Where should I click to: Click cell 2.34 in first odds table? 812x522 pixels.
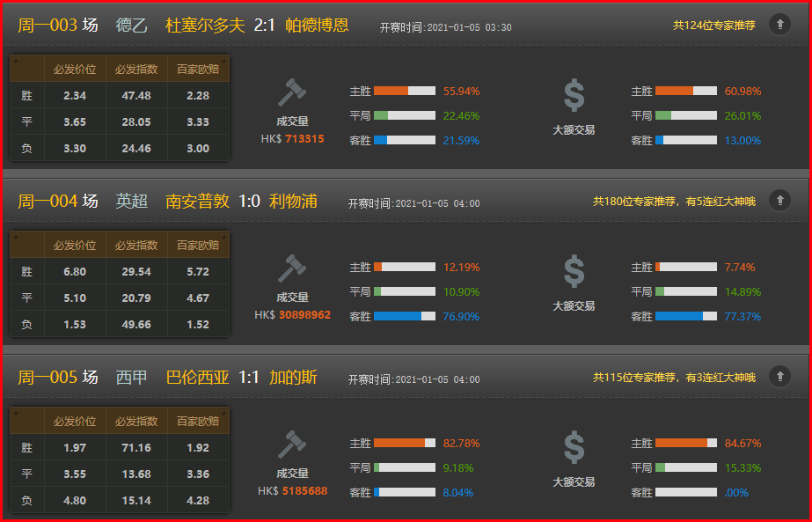tap(75, 95)
